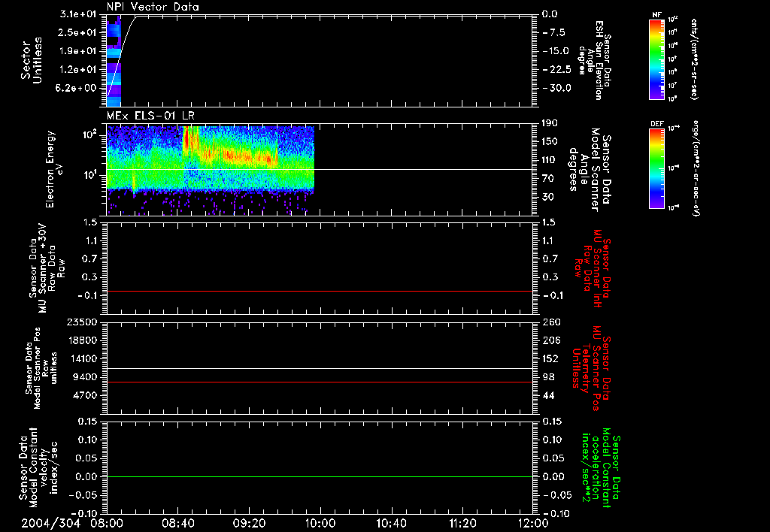Click the DEF color scale bar
Screen dimensions: 770x532
click(x=656, y=168)
